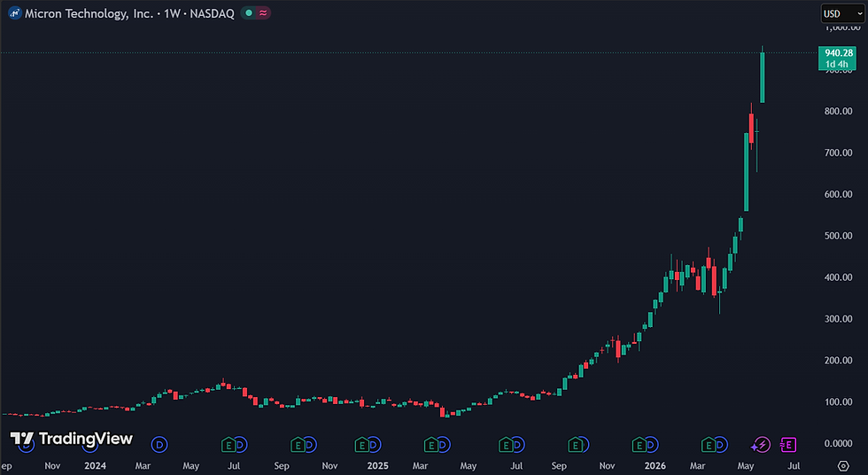Open earnings E marker right of Sep 2025

click(x=575, y=444)
